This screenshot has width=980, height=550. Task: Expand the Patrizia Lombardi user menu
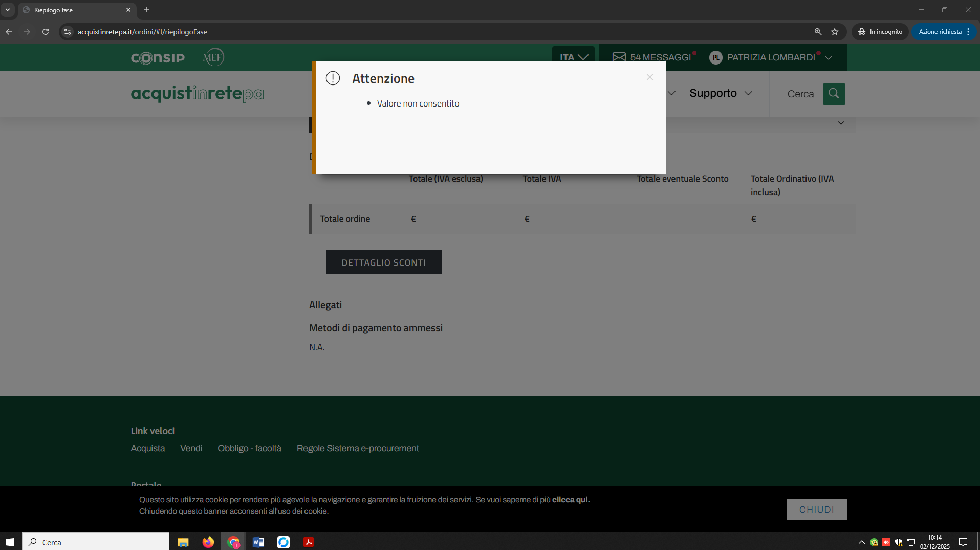pyautogui.click(x=771, y=57)
